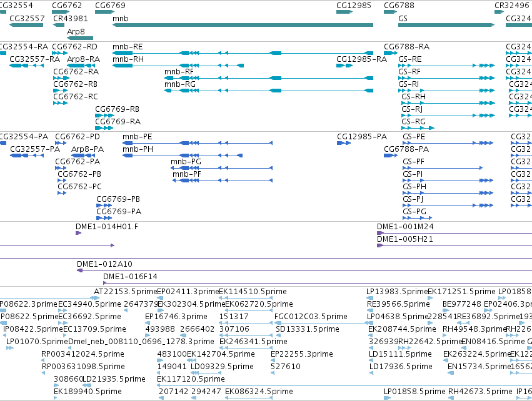
Task: Click the DME1-014H01.F clone label
Action: pos(107,227)
